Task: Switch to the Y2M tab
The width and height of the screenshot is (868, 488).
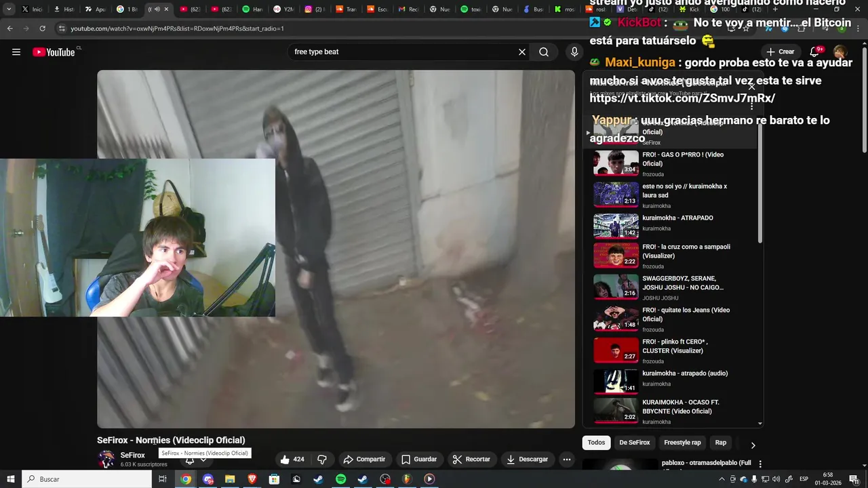Action: coord(283,9)
